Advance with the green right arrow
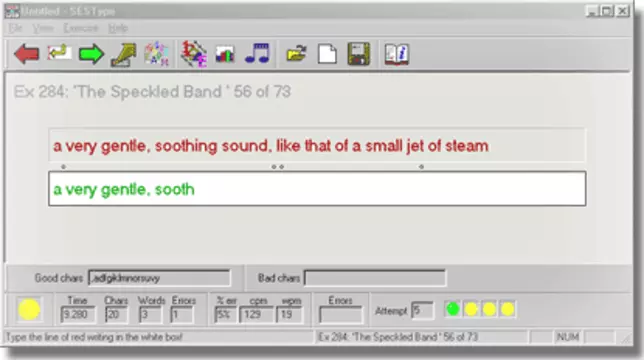The height and width of the screenshot is (360, 644). 91,54
